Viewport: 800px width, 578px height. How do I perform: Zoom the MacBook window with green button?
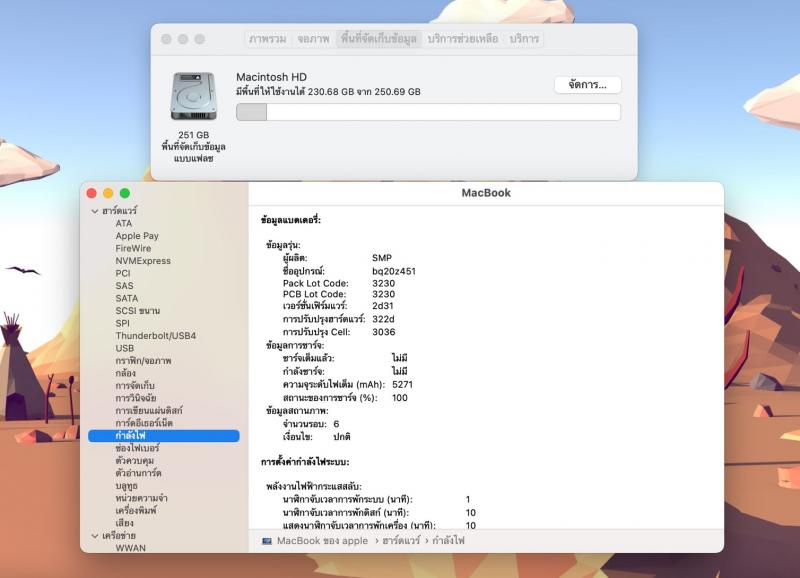coord(124,193)
